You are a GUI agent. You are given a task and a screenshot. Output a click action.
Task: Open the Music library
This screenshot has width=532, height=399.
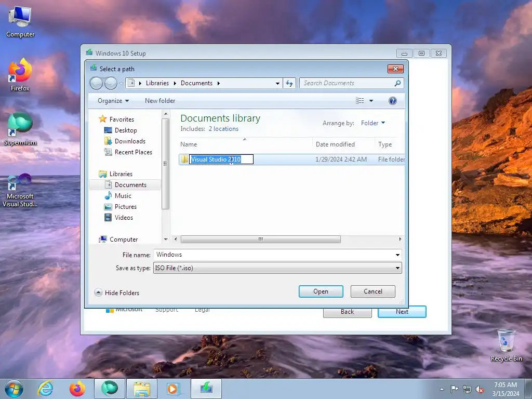(123, 196)
